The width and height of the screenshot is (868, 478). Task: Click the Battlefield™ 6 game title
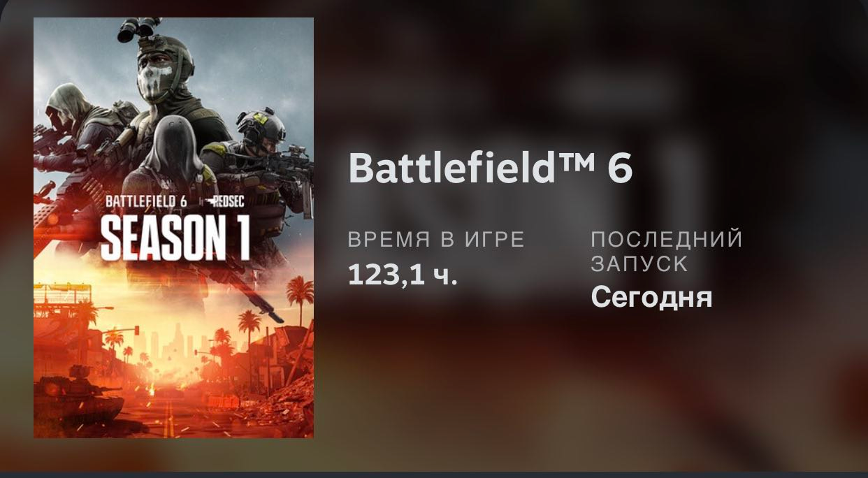pos(490,169)
